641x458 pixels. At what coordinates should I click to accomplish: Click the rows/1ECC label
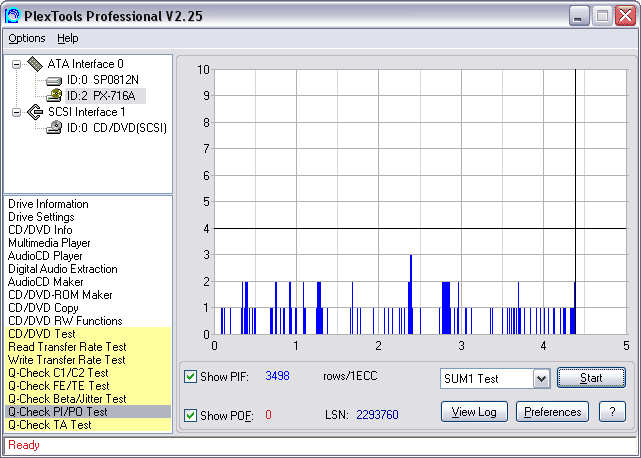pos(350,376)
